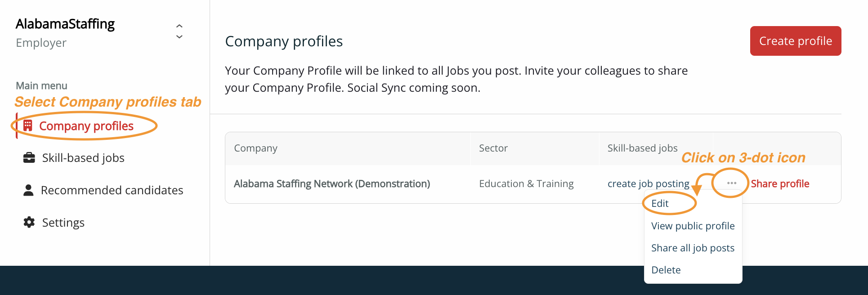Click the Company column header
The height and width of the screenshot is (295, 868).
(255, 148)
